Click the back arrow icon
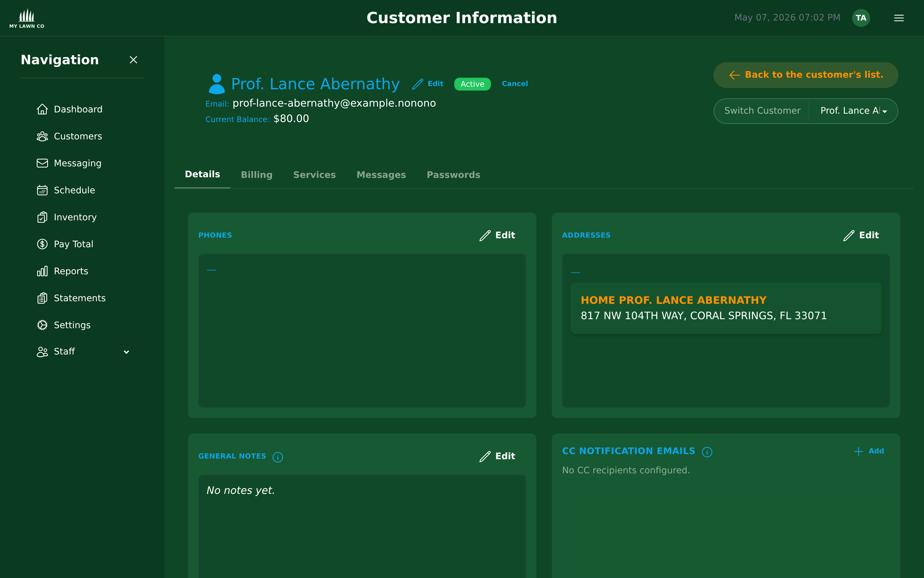This screenshot has width=924, height=578. pyautogui.click(x=734, y=75)
